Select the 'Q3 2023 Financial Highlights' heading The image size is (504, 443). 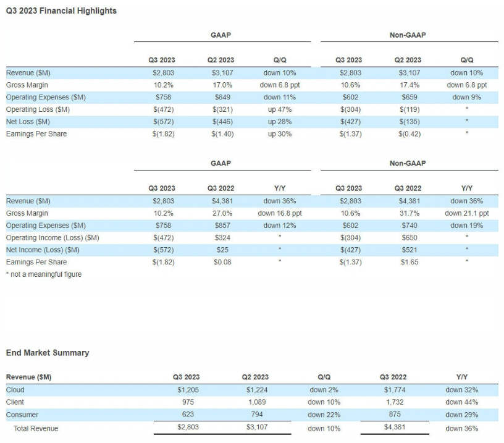(x=61, y=11)
